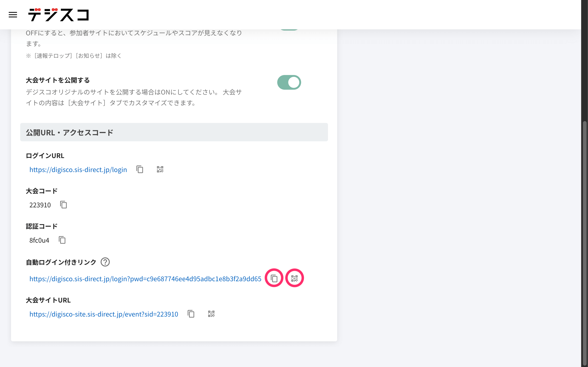Copy the 認証コード 8fc0u4
The width and height of the screenshot is (588, 367).
(x=62, y=240)
